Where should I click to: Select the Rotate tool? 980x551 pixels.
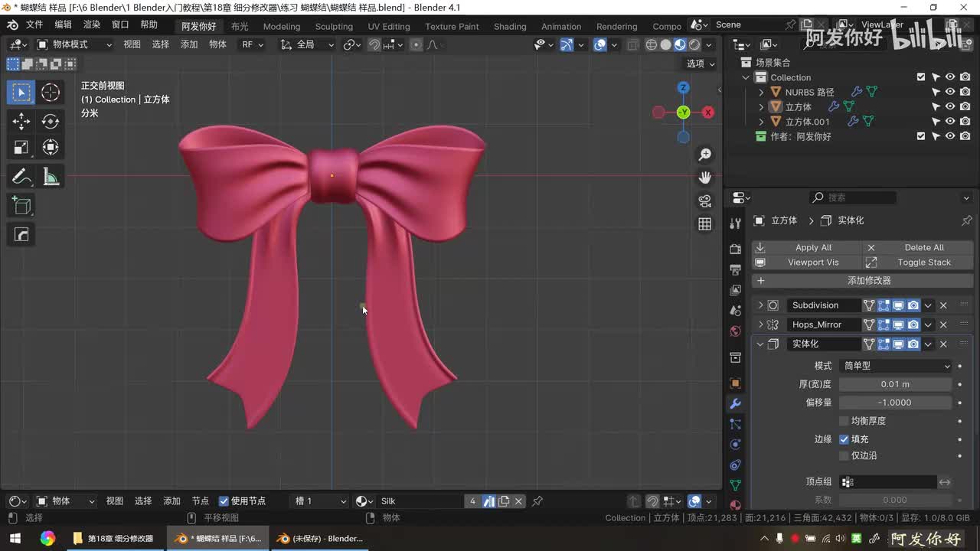[x=51, y=121]
